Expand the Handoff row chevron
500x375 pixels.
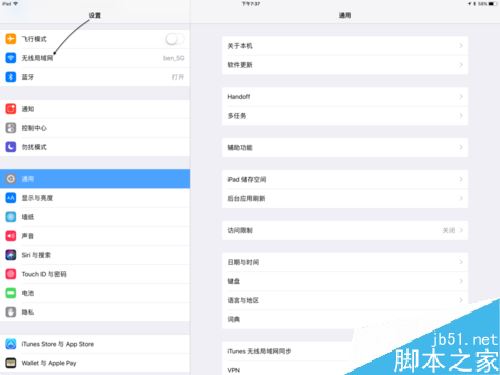(461, 97)
